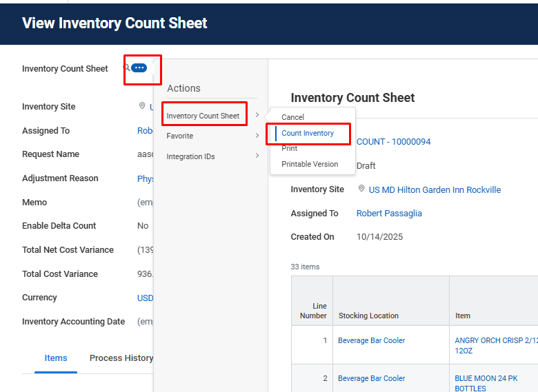Open the COUNT - 10000094 link
Image resolution: width=538 pixels, height=392 pixels.
[x=393, y=142]
